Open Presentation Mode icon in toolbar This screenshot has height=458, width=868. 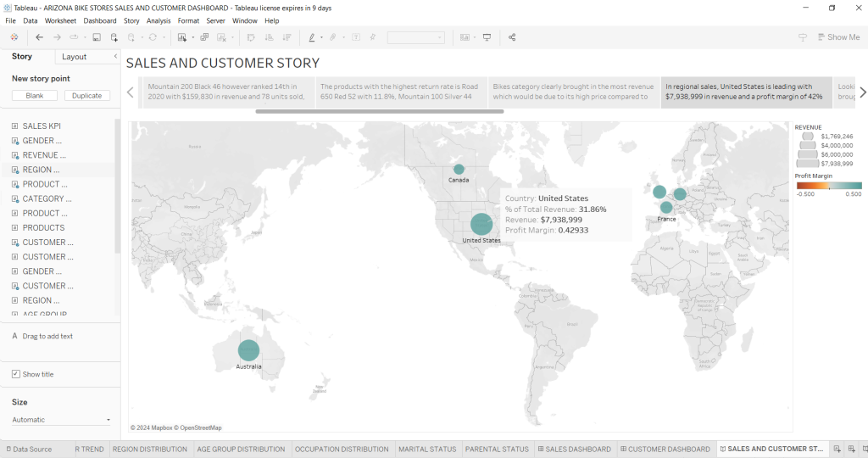click(x=487, y=37)
